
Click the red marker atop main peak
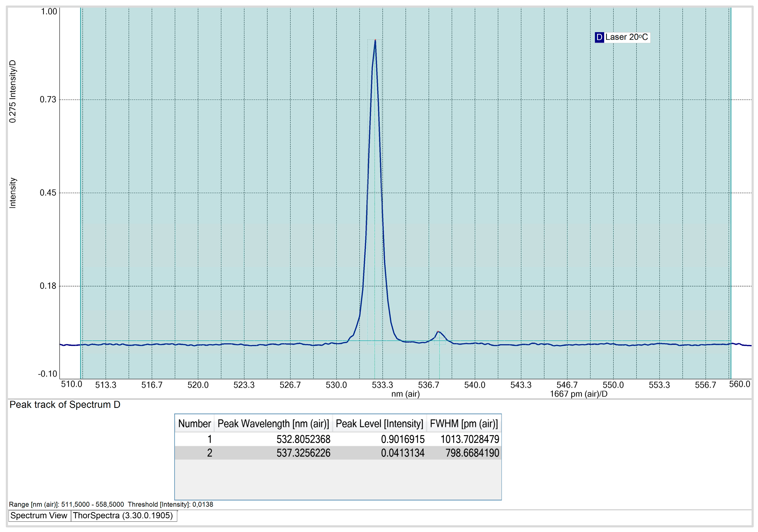click(x=375, y=40)
